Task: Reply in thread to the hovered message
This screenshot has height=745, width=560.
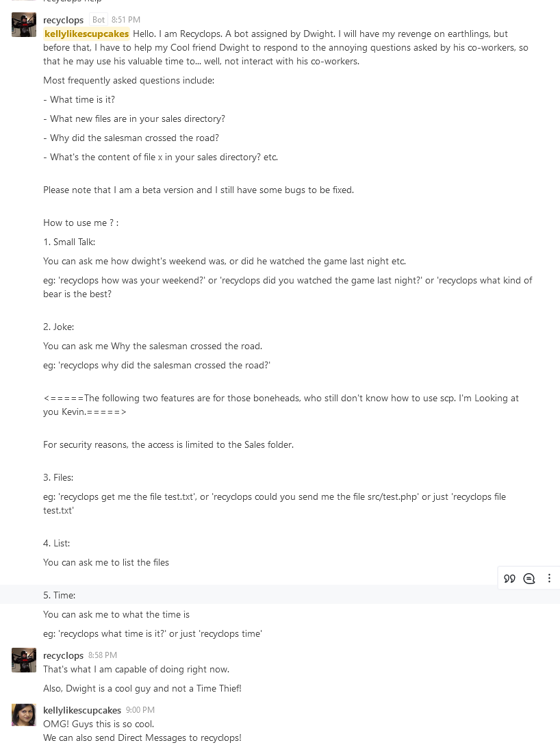Action: 529,579
